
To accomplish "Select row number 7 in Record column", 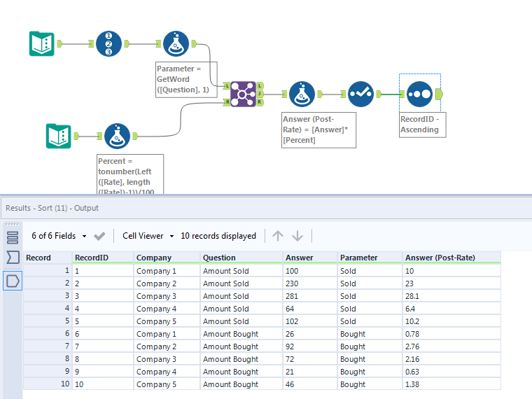I will pos(48,346).
